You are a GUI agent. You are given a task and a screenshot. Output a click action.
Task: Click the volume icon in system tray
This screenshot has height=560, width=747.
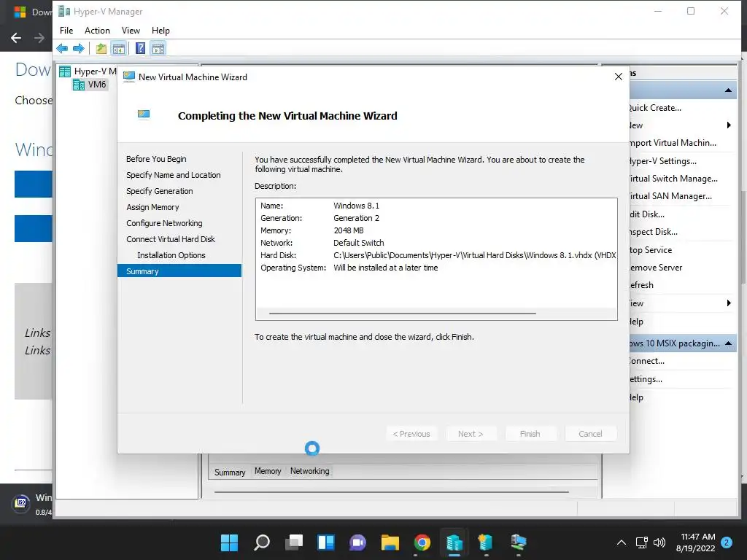pos(659,542)
